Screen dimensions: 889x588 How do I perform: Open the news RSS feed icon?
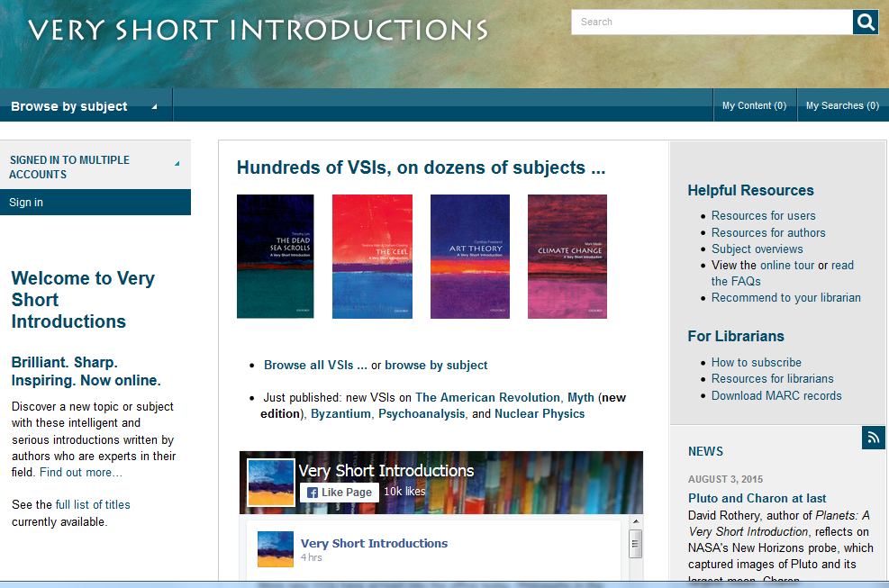pos(873,437)
